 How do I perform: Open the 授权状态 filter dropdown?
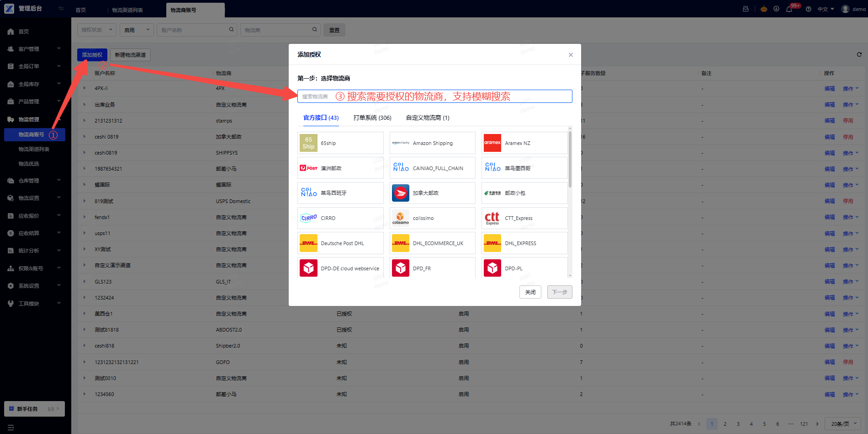coord(97,30)
